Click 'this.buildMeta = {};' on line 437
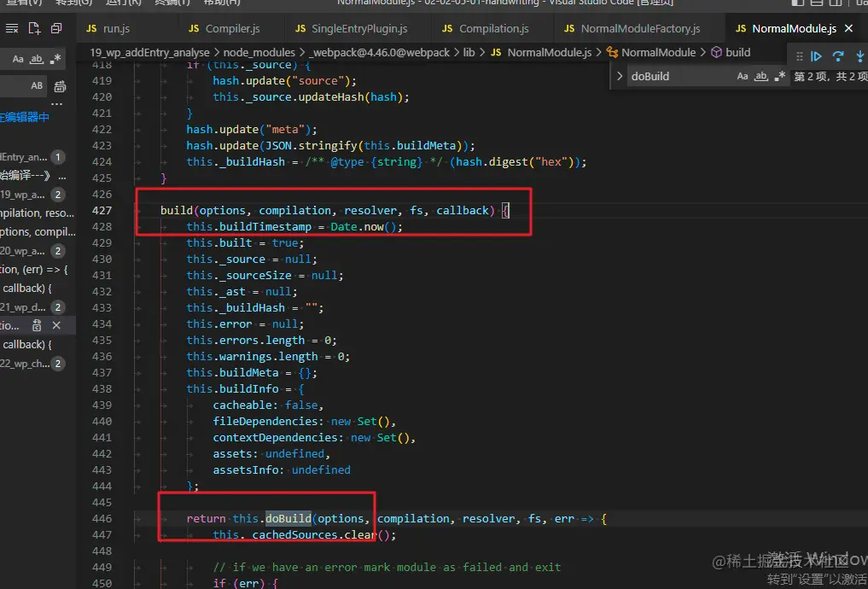This screenshot has height=589, width=868. [x=252, y=372]
